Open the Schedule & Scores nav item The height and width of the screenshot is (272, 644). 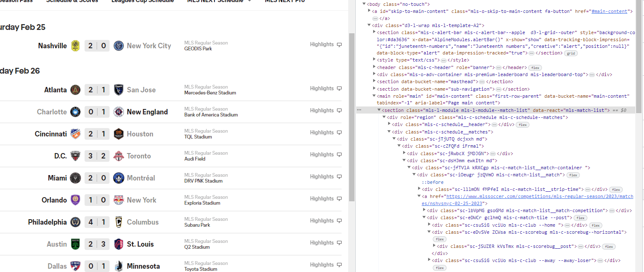tap(72, 1)
